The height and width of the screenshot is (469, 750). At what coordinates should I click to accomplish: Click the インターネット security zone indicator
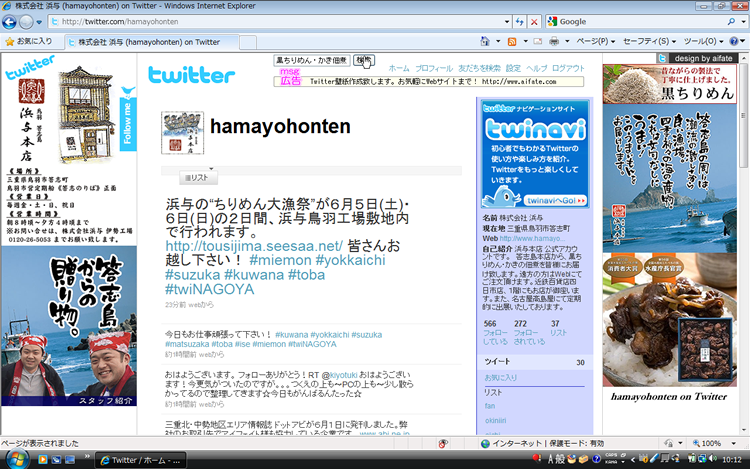coord(542,444)
